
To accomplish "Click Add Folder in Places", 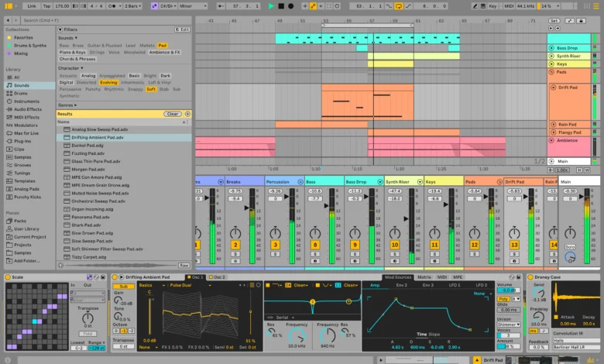I will (26, 260).
